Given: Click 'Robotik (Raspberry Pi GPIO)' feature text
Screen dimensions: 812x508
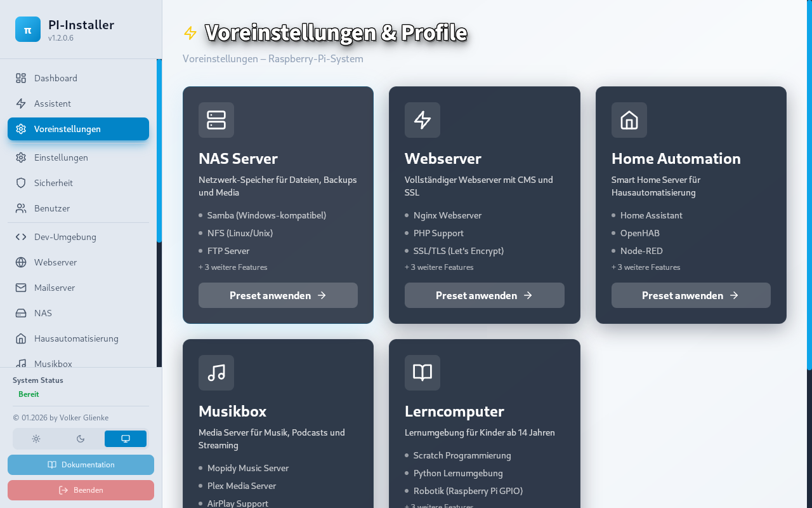Looking at the screenshot, I should pyautogui.click(x=468, y=491).
